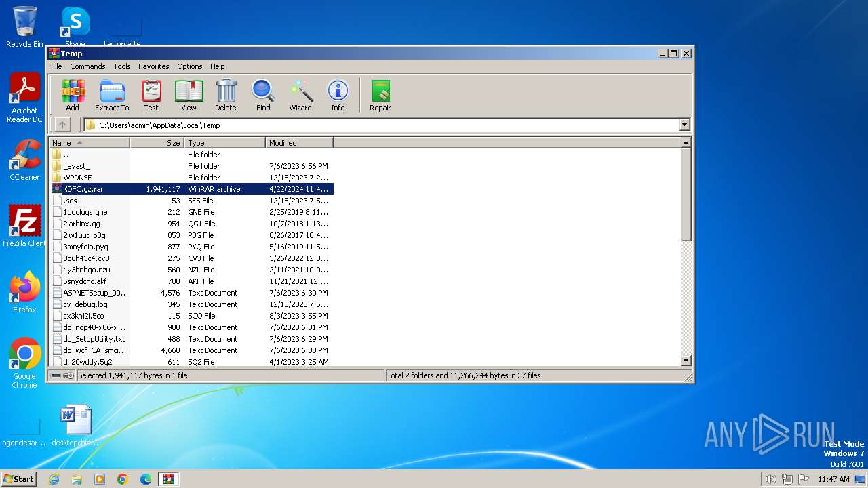
Task: Click the file list scroll up arrow
Action: click(686, 142)
